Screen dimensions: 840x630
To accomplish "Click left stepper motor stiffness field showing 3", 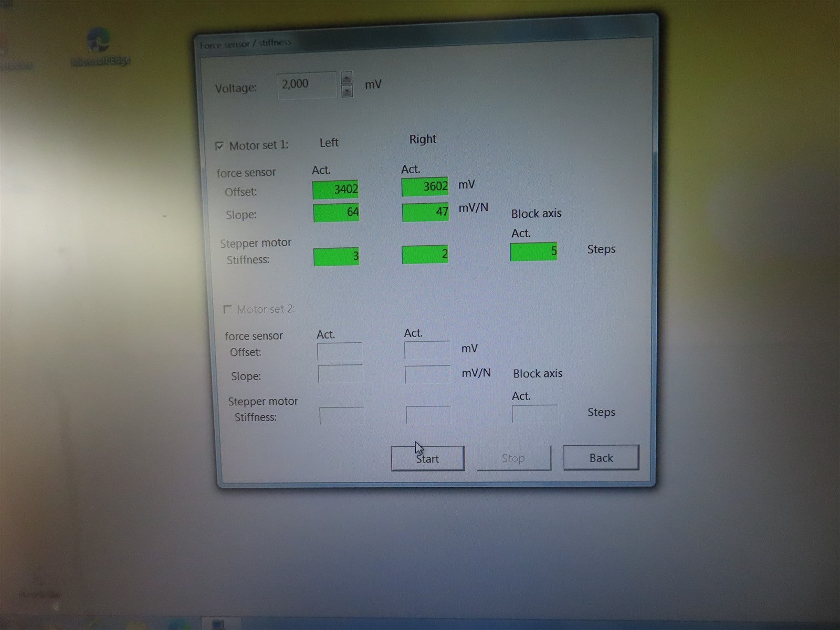I will coord(336,256).
